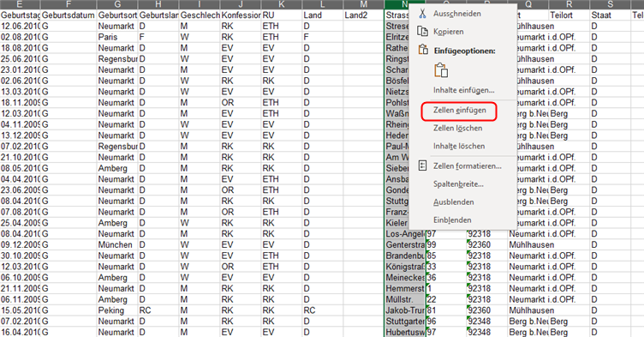Select Inhalte löschen menu entry
This screenshot has height=337, width=644.
coord(459,146)
